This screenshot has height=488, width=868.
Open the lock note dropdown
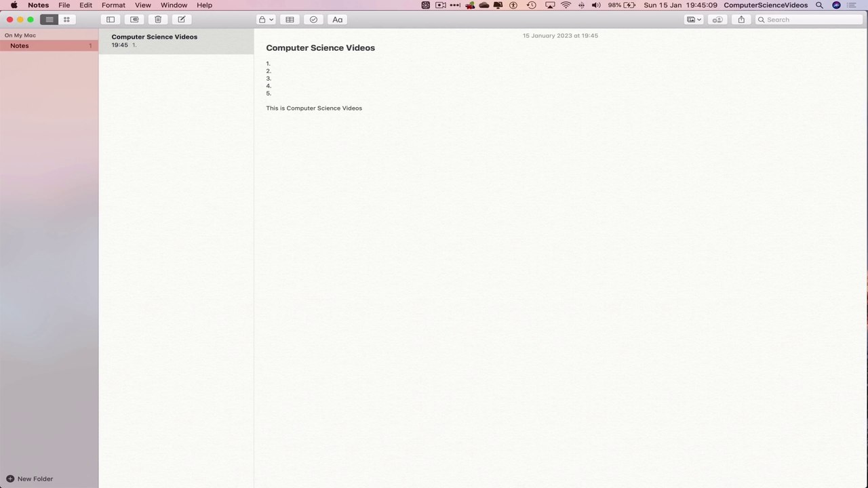(x=266, y=20)
